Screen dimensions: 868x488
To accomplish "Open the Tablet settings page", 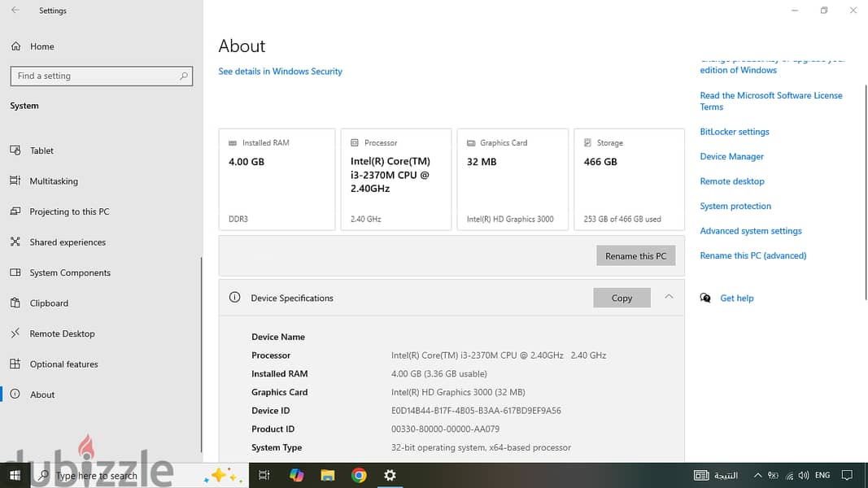I will pyautogui.click(x=41, y=150).
